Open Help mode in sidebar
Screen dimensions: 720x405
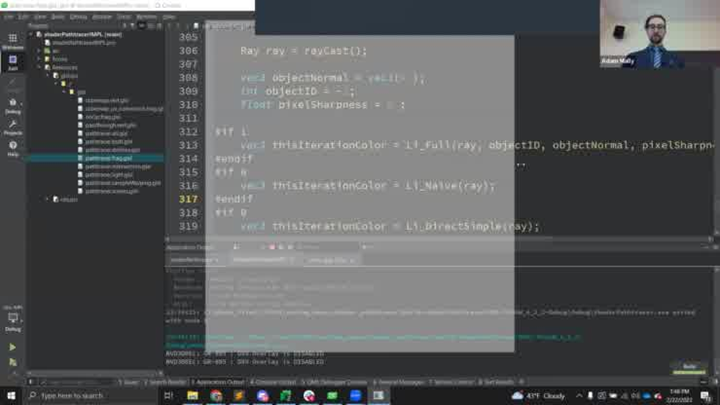coord(12,148)
